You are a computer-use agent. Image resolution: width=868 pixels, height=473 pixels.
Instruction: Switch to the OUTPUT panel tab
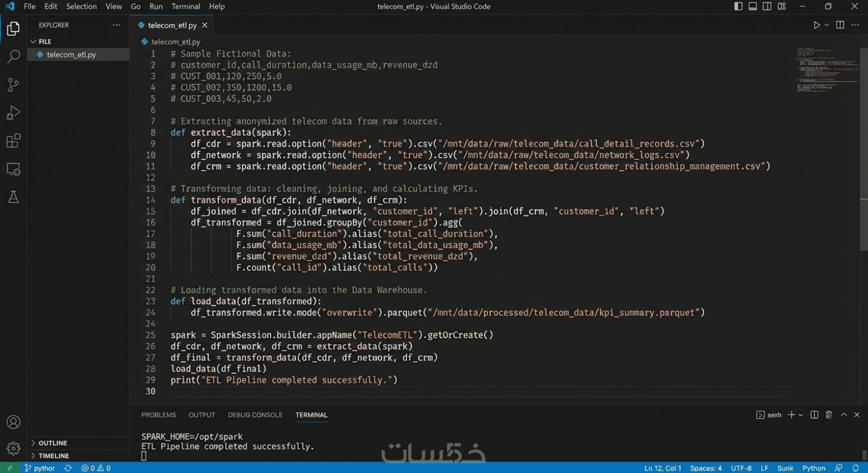(x=202, y=415)
